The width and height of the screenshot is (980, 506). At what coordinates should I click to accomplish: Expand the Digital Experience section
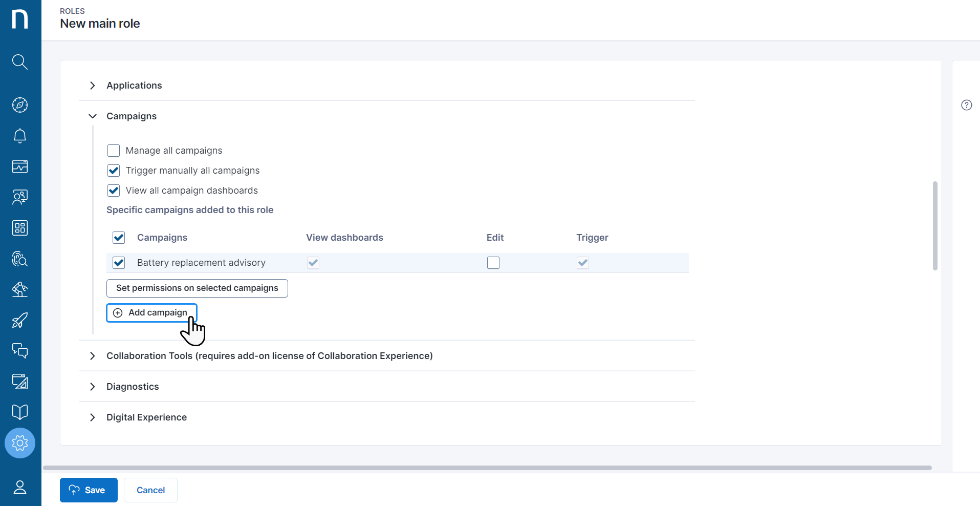[x=92, y=417]
